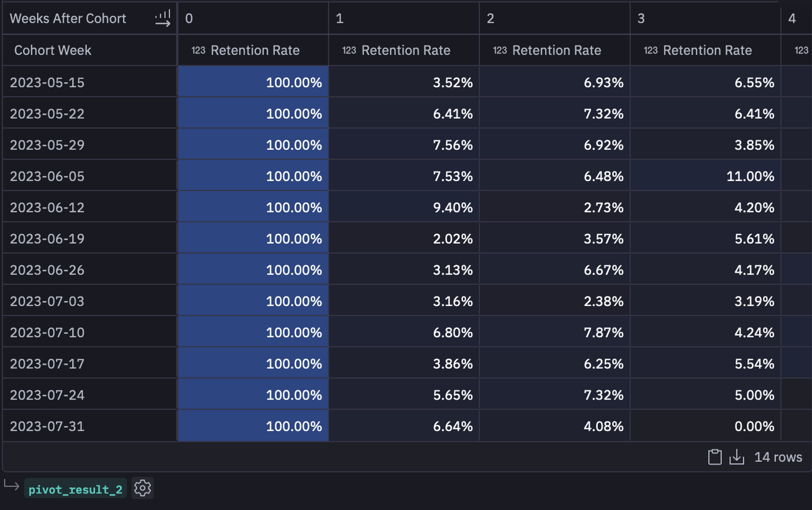This screenshot has height=510, width=812.
Task: Click the week 0 column header
Action: [x=189, y=19]
